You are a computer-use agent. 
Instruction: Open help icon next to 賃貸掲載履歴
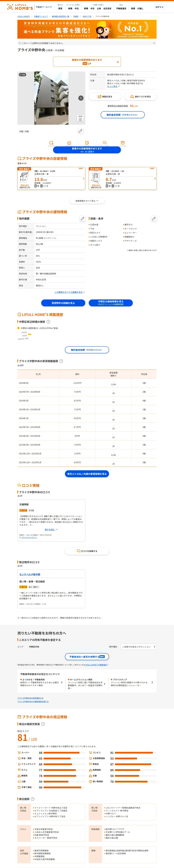[61, 361]
